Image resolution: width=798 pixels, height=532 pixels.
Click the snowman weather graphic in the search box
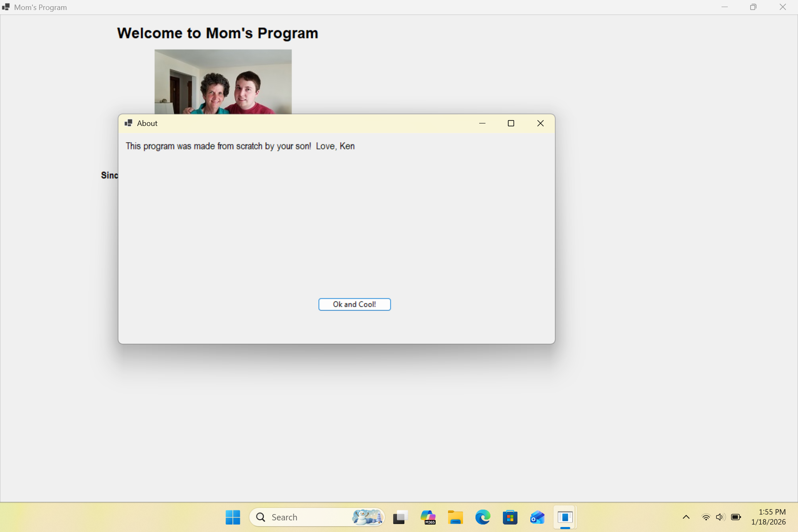367,517
